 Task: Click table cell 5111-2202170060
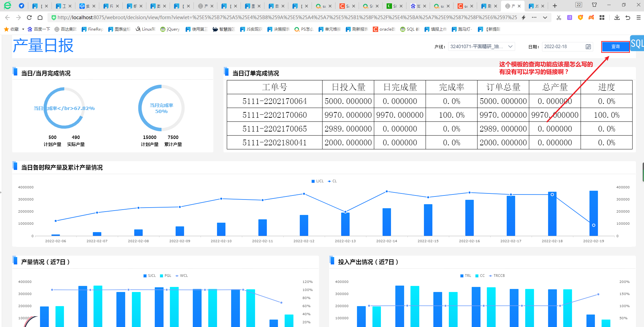(275, 115)
